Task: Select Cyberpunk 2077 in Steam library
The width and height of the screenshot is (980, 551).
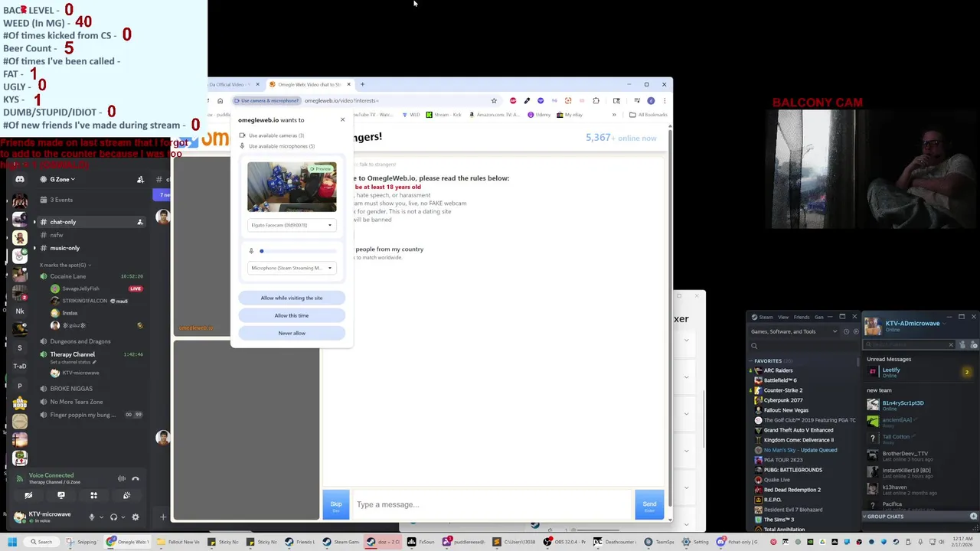Action: click(x=783, y=400)
